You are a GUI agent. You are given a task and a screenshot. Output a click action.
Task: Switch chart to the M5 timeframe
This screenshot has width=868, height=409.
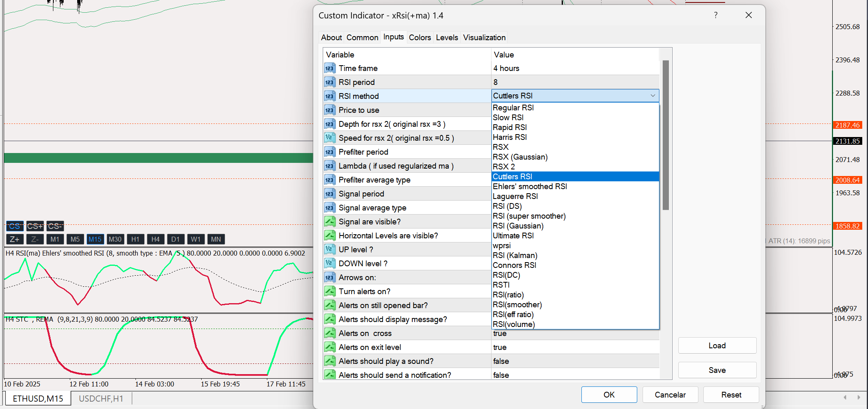[x=75, y=239]
